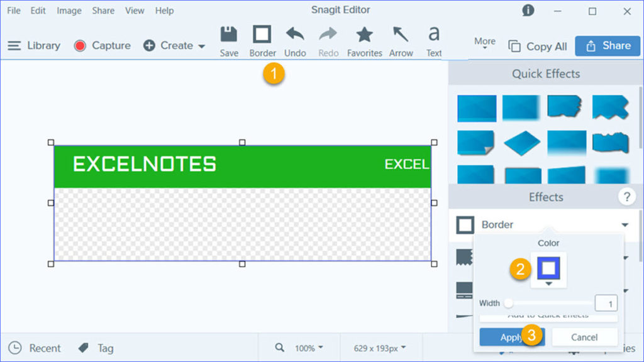Click Apply in border settings
Screen dimensions: 644x362
512,337
